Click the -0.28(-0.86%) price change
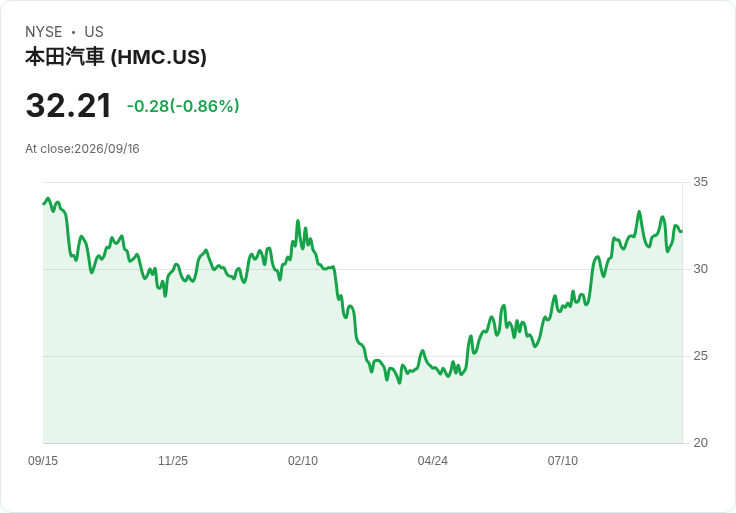The height and width of the screenshot is (513, 736). pos(183,106)
